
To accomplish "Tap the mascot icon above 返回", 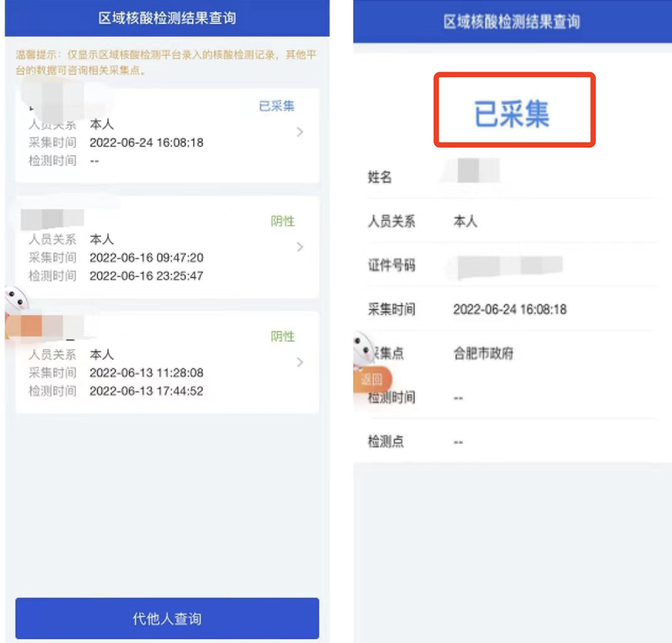I will pyautogui.click(x=364, y=349).
